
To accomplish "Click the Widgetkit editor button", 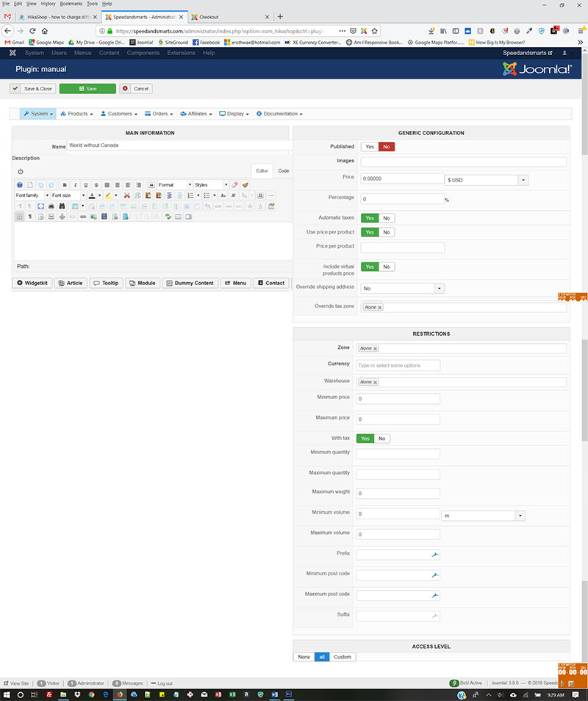I will (x=32, y=283).
